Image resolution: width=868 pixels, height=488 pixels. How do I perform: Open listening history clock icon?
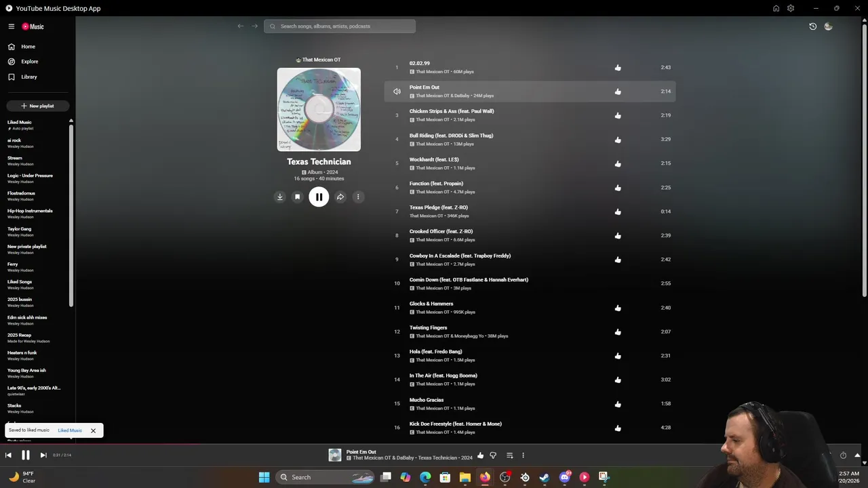(x=813, y=26)
